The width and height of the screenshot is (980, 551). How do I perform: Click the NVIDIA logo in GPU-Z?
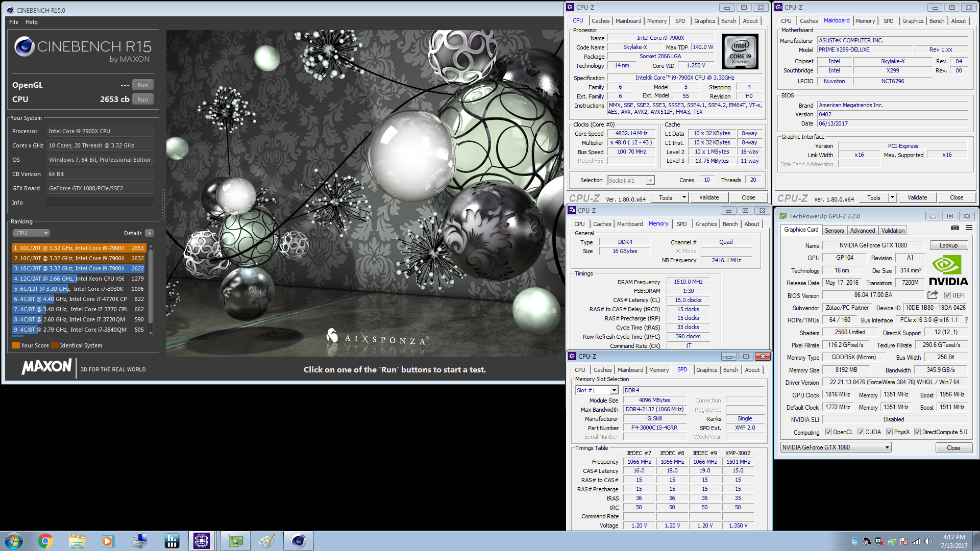(x=948, y=271)
